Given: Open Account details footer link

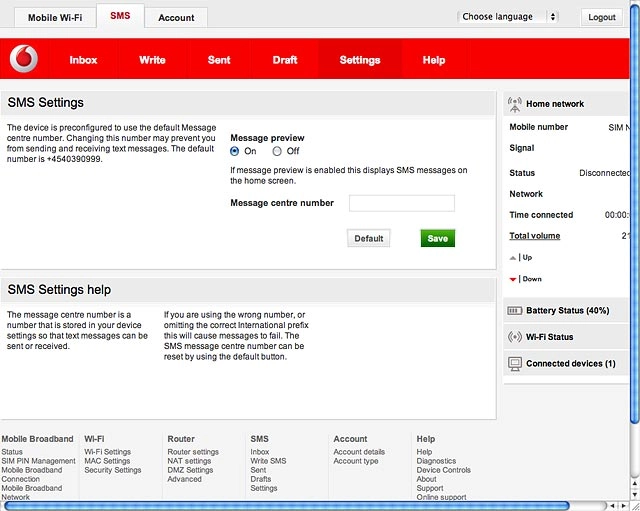Looking at the screenshot, I should tap(359, 452).
